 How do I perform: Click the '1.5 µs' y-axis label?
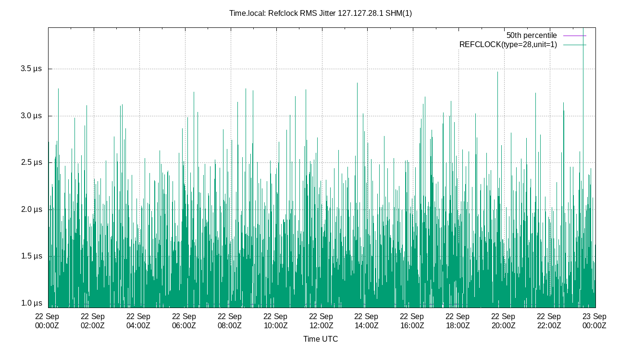(x=31, y=256)
